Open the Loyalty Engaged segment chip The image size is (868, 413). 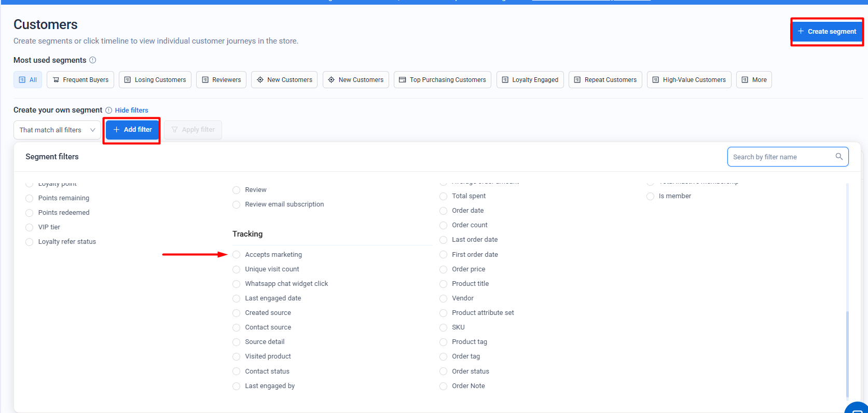pyautogui.click(x=530, y=80)
